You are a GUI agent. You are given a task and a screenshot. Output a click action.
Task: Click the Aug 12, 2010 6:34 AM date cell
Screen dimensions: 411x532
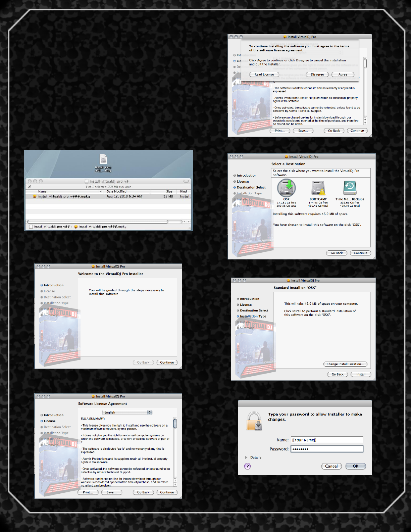tap(124, 196)
